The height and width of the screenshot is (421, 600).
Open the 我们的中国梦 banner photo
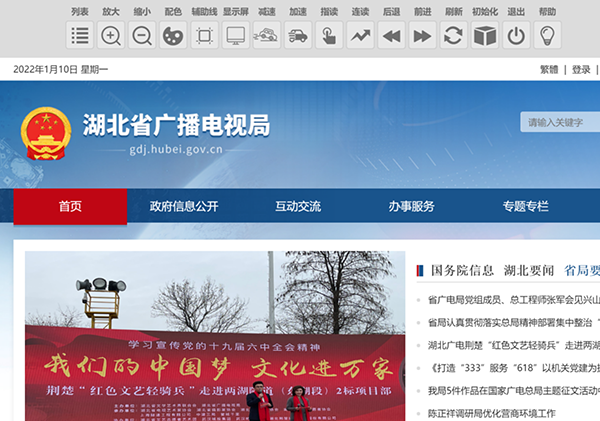215,336
